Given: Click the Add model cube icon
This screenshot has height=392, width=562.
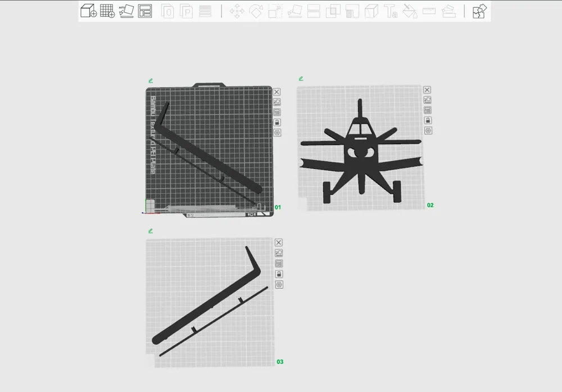Looking at the screenshot, I should pos(88,11).
